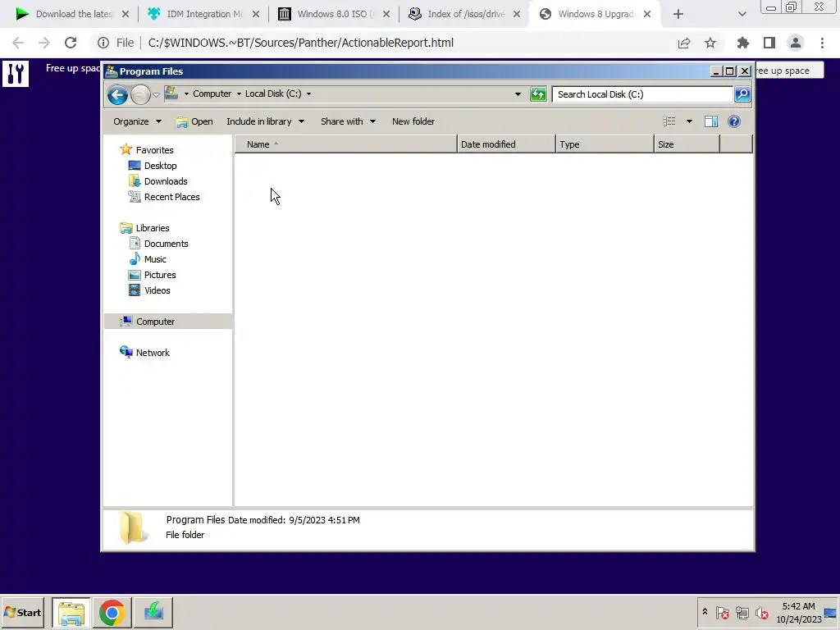Click the Start button

click(x=22, y=612)
